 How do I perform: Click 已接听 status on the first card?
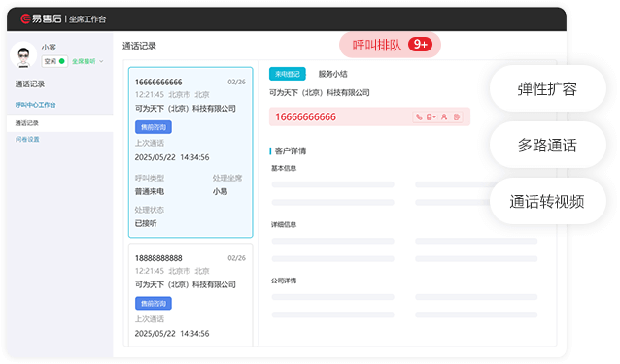pyautogui.click(x=146, y=223)
